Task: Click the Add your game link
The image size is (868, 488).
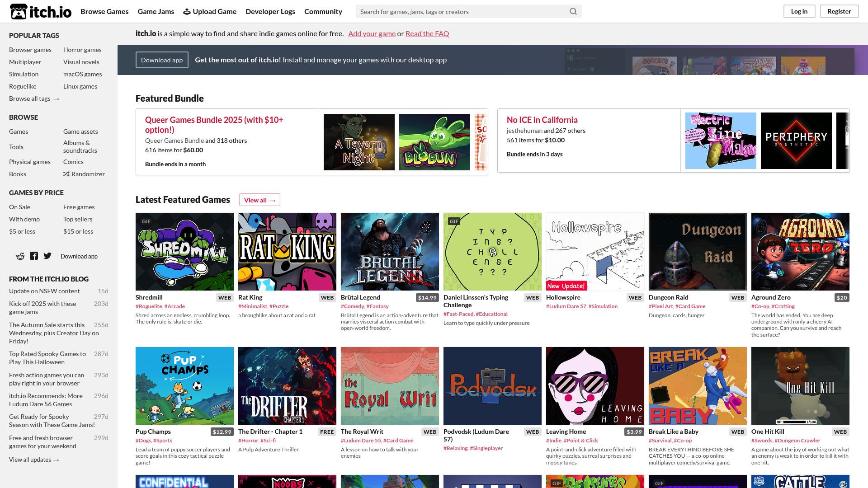Action: coord(372,33)
